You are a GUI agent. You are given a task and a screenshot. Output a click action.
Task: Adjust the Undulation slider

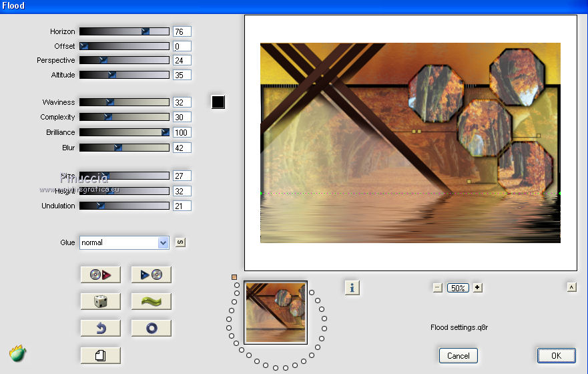coord(124,206)
